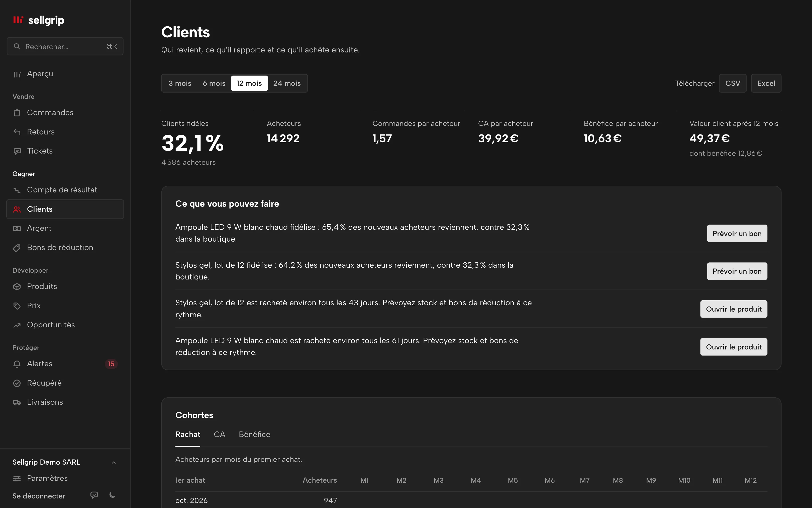Download data as Excel
The height and width of the screenshot is (508, 812).
(x=766, y=83)
